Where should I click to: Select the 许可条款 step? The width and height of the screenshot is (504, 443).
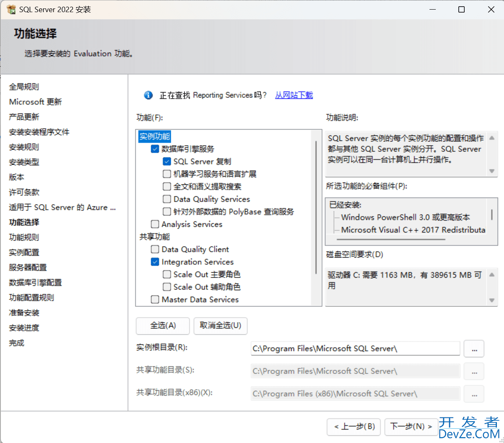click(24, 192)
